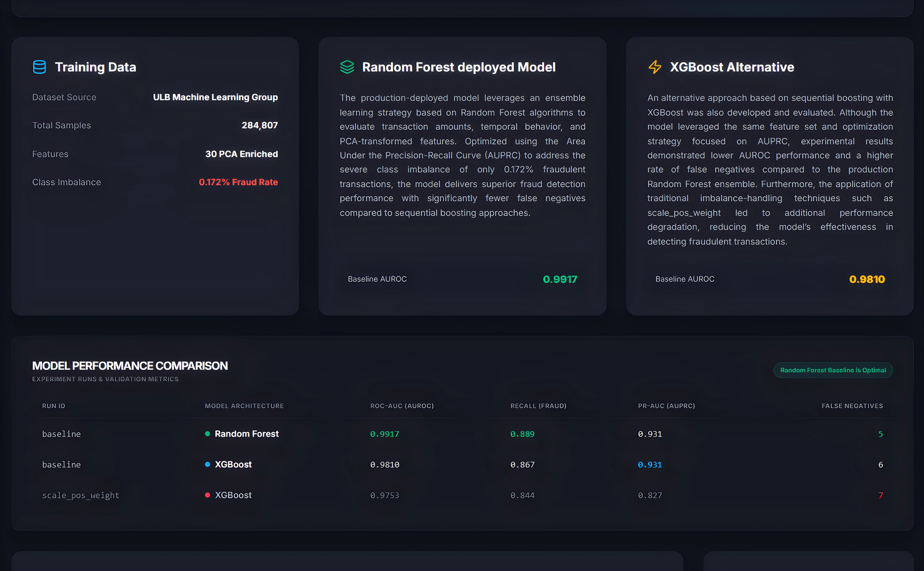Viewport: 924px width, 571px height.
Task: Click the XGBoost Alternative description paragraph
Action: [770, 169]
